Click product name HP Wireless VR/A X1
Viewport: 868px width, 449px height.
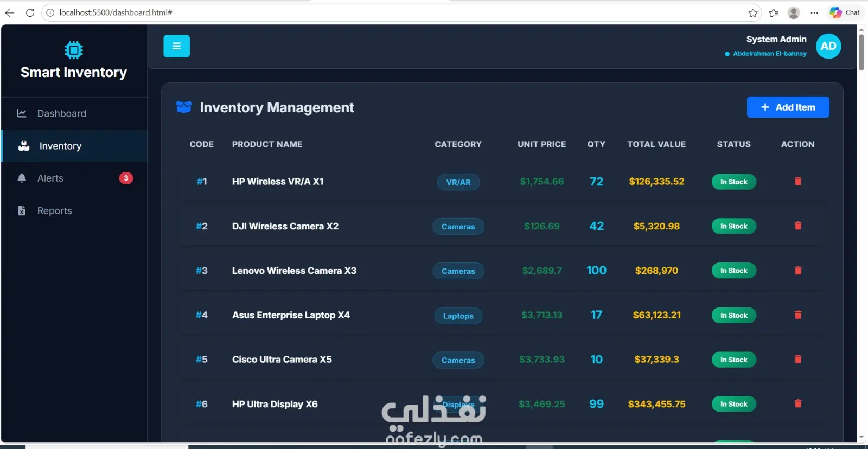coord(278,181)
